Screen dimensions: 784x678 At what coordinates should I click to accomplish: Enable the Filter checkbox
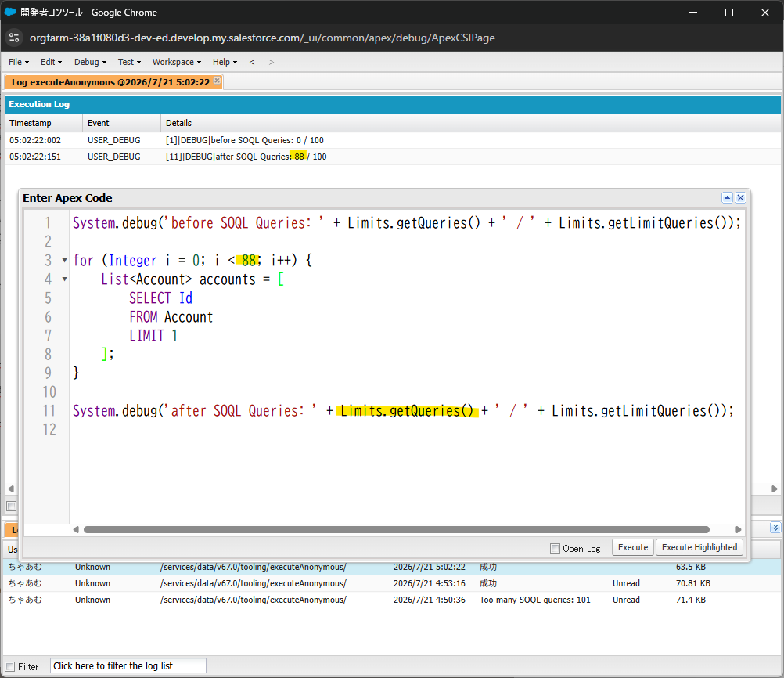10,666
